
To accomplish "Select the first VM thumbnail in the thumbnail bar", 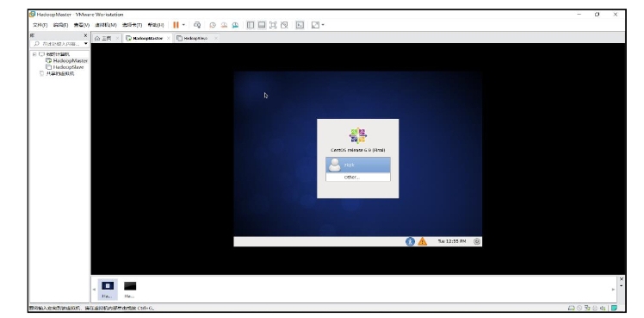I will (108, 290).
